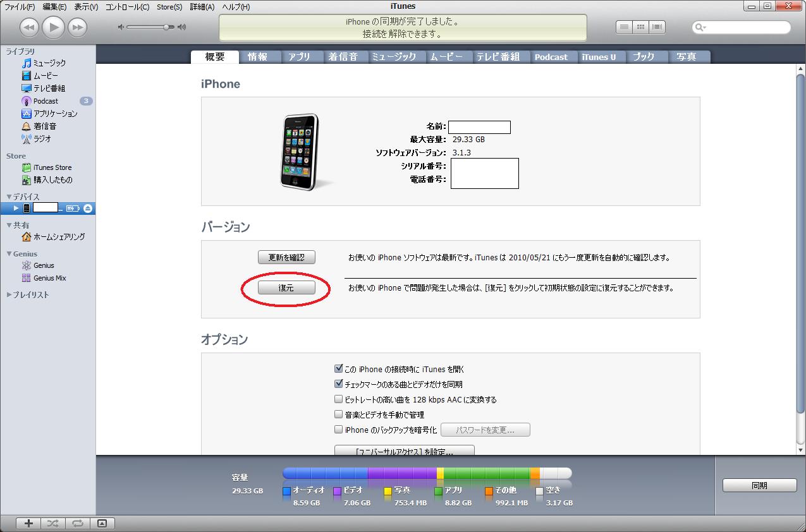
Task: Open 着信音 library in sidebar
Action: (39, 126)
